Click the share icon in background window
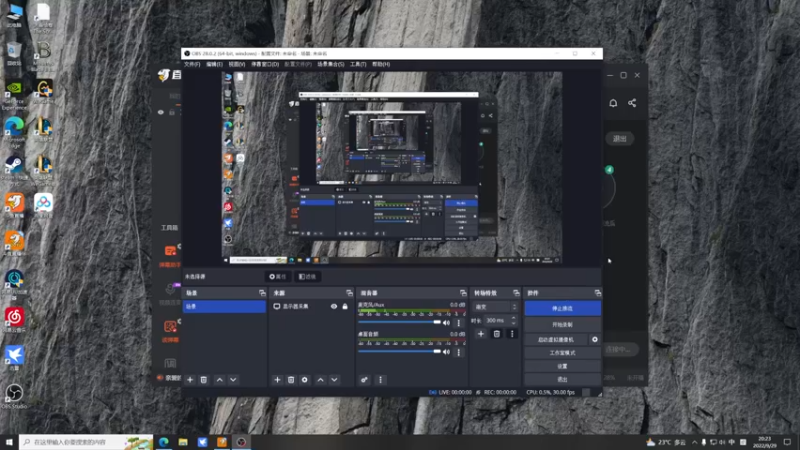 [632, 103]
